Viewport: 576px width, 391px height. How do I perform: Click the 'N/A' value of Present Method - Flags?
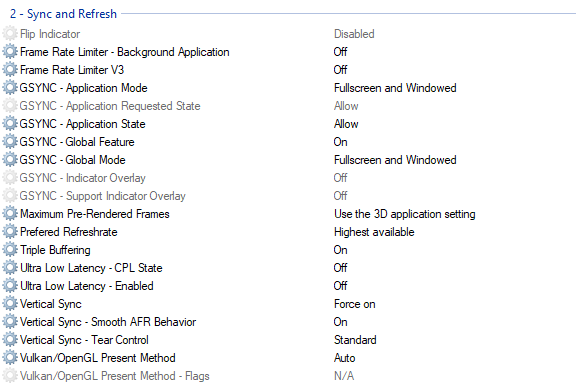coord(344,376)
